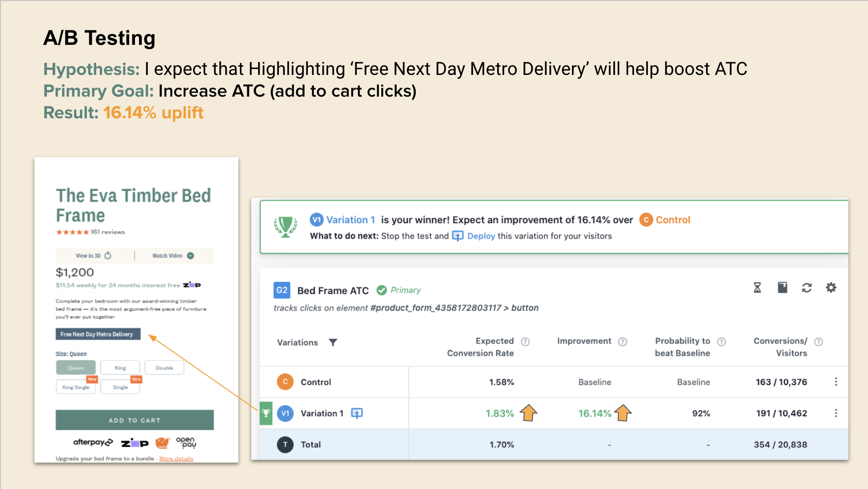Click the More details bundle link
This screenshot has height=489, width=868.
point(176,459)
